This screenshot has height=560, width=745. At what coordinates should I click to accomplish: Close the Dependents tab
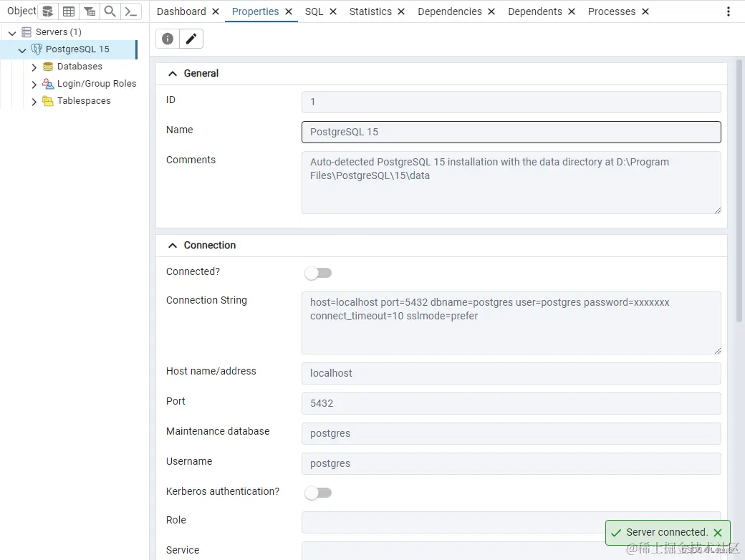(572, 11)
